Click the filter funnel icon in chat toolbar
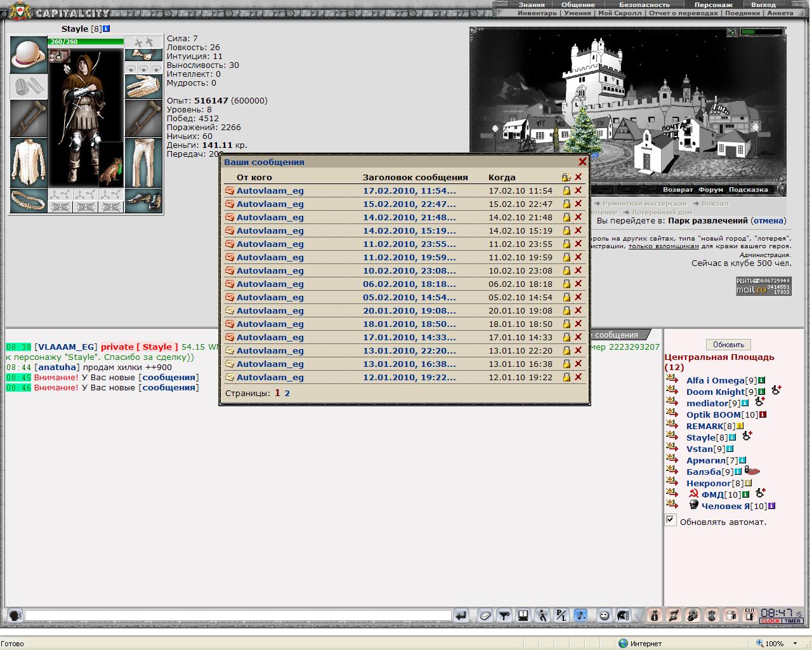812x650 pixels. pyautogui.click(x=504, y=615)
